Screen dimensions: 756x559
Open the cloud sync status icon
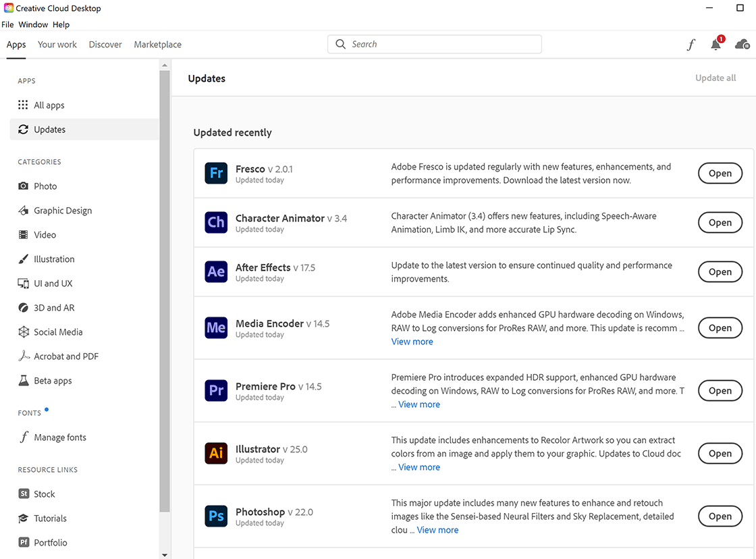(742, 45)
